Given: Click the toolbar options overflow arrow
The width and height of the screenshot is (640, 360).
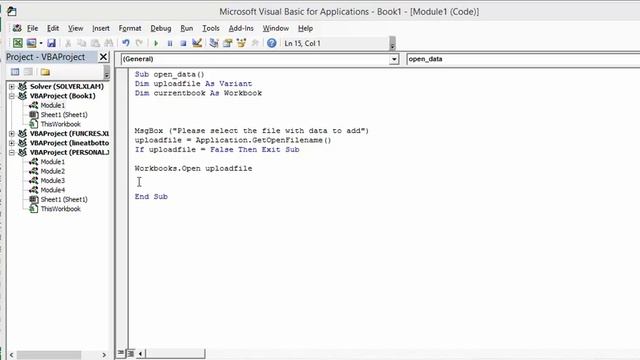Looking at the screenshot, I should [x=392, y=43].
